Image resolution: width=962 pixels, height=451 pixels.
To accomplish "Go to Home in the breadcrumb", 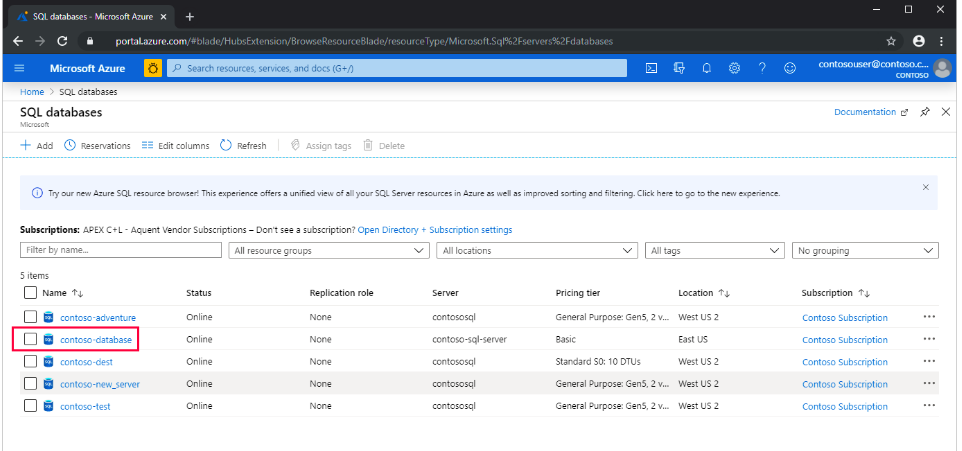I will pyautogui.click(x=32, y=92).
